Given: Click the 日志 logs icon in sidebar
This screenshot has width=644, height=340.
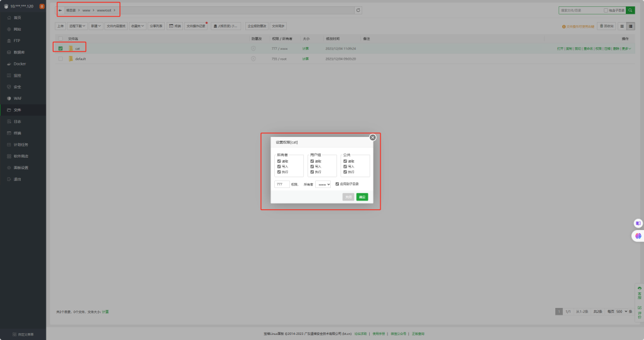Looking at the screenshot, I should [9, 121].
